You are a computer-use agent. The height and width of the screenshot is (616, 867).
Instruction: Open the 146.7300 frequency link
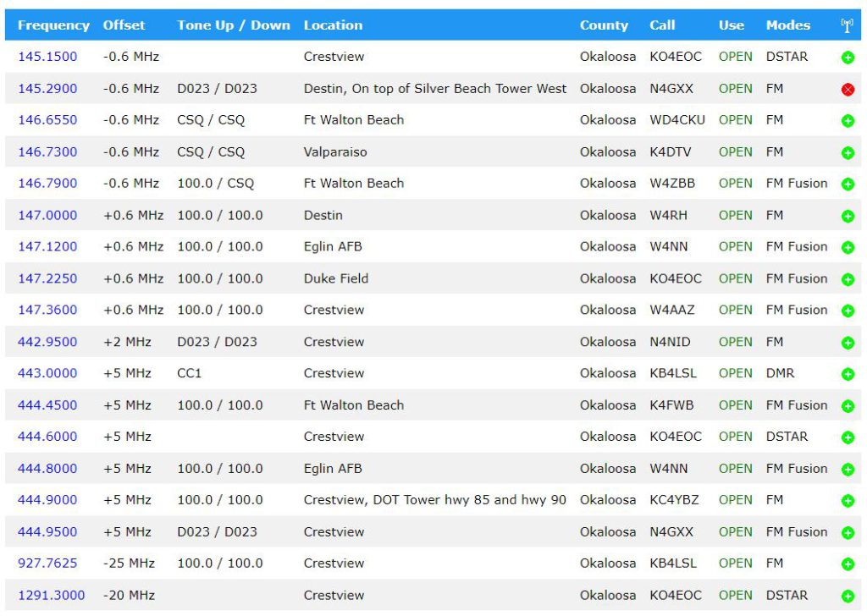[47, 151]
